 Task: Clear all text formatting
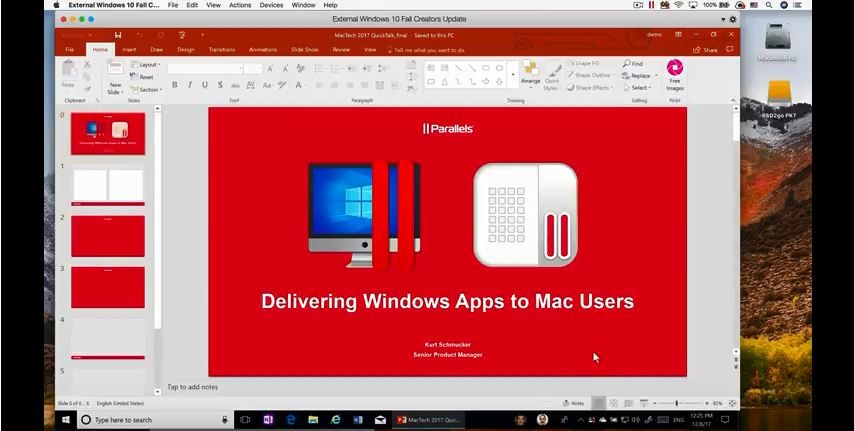point(301,69)
